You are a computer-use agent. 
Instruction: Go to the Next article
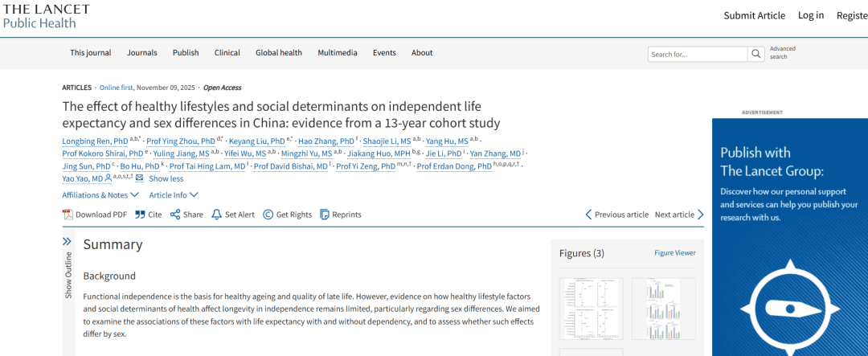(679, 215)
